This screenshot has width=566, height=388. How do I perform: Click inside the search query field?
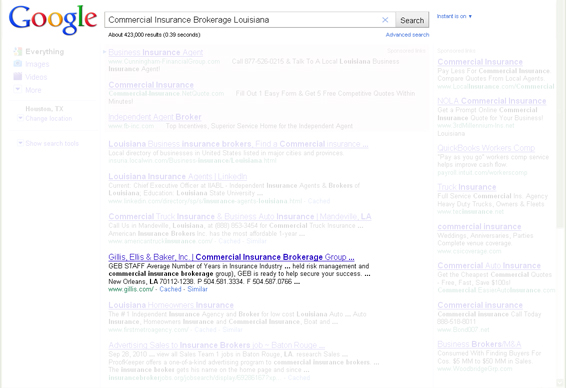click(x=242, y=20)
